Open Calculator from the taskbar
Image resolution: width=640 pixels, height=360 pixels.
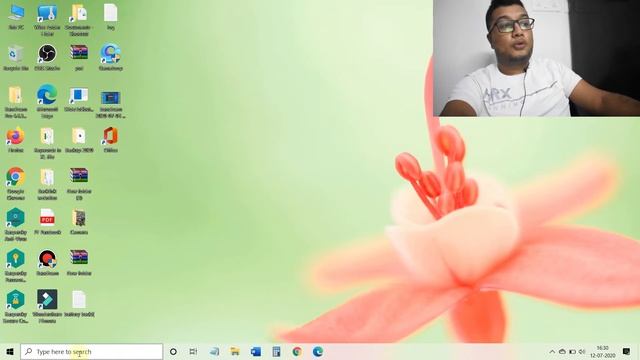[276, 351]
